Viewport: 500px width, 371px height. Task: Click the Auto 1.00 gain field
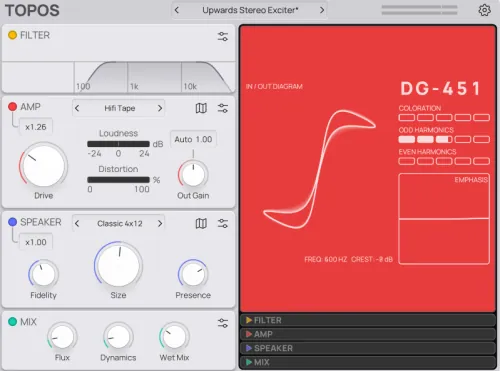click(193, 139)
